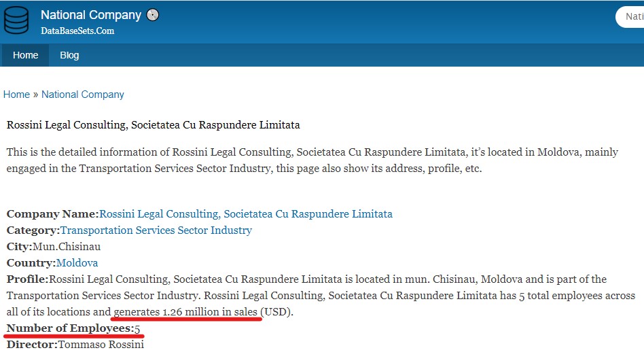Click the underlined 1.26 million sales text

185,311
